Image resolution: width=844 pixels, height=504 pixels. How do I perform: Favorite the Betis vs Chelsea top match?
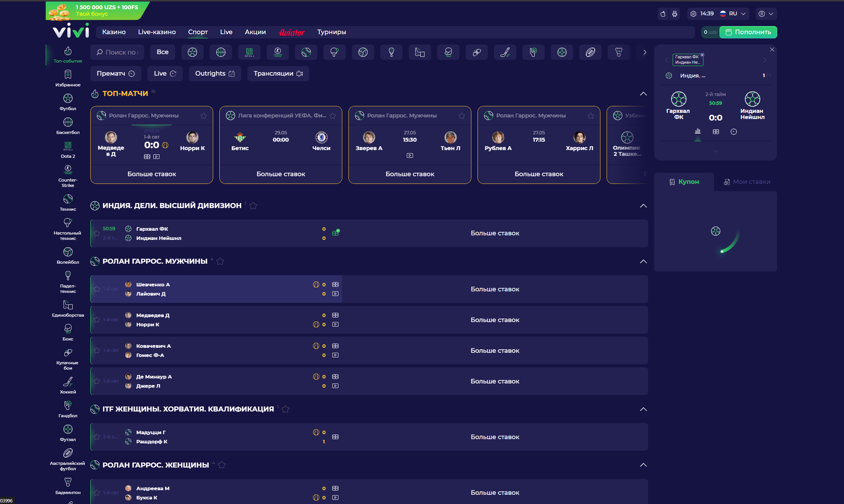pyautogui.click(x=333, y=116)
